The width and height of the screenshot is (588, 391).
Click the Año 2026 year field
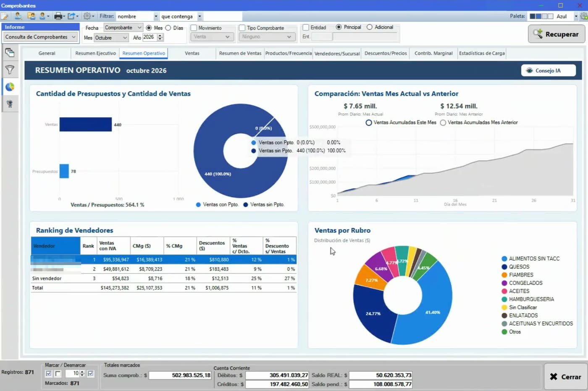[149, 37]
